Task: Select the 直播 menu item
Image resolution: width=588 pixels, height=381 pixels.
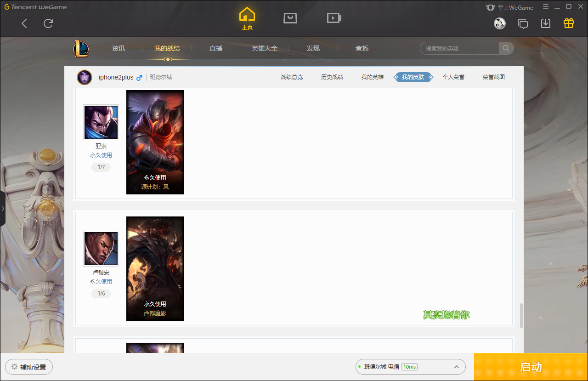Action: tap(216, 48)
